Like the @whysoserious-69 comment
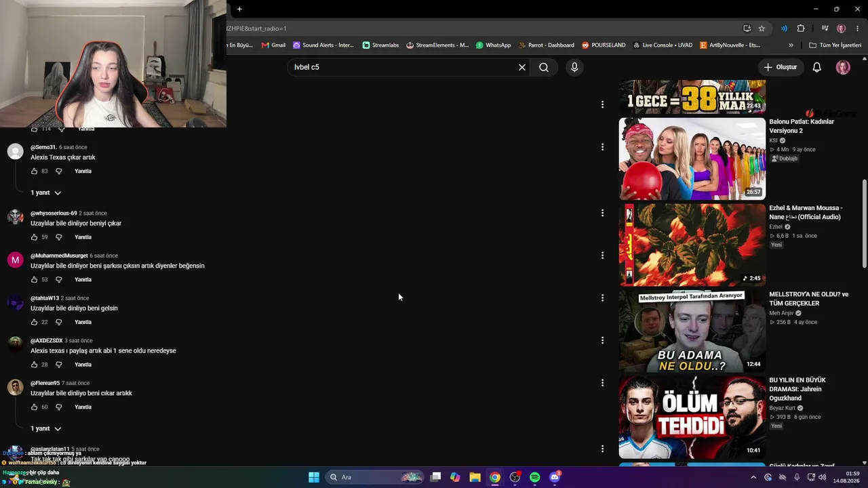Image resolution: width=868 pixels, height=488 pixels. (x=35, y=237)
